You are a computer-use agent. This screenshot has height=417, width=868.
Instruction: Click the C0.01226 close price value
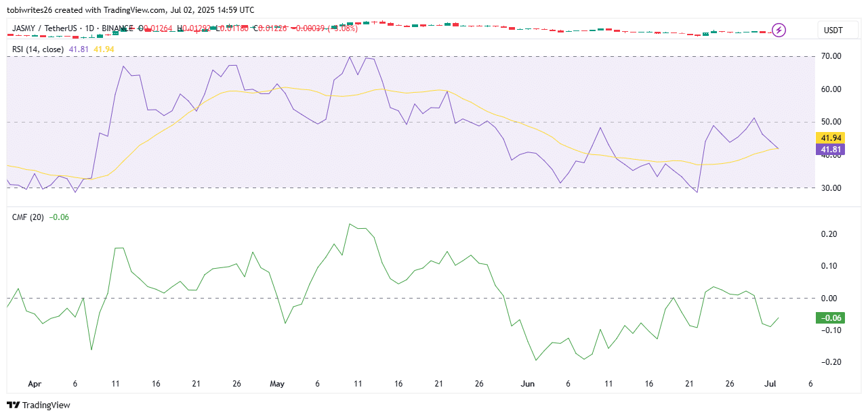[x=270, y=28]
